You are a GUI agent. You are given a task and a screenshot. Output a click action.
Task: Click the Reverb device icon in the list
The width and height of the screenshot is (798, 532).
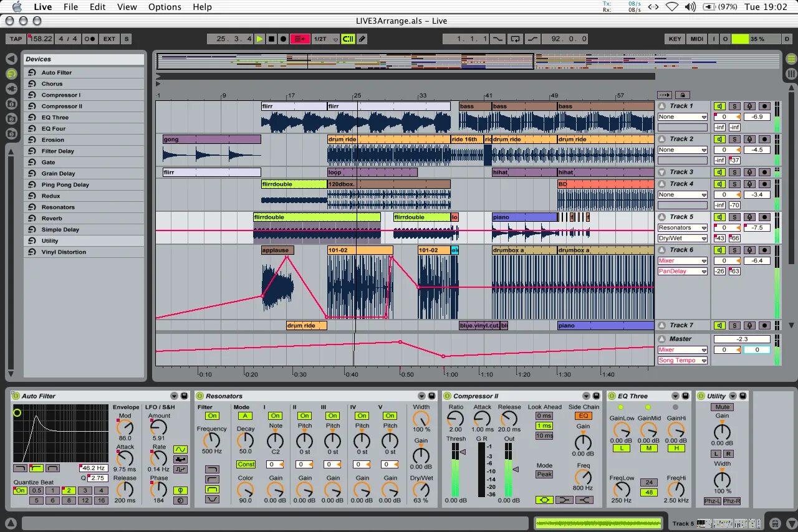coord(32,219)
